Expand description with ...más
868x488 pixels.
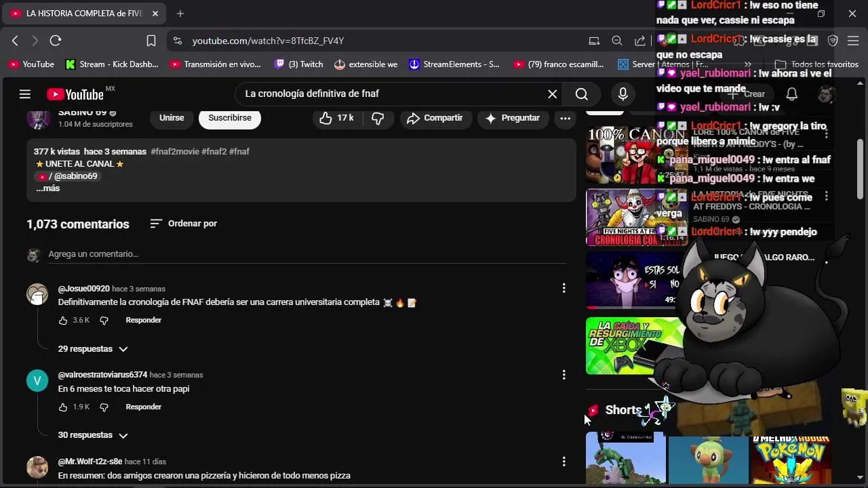click(47, 188)
